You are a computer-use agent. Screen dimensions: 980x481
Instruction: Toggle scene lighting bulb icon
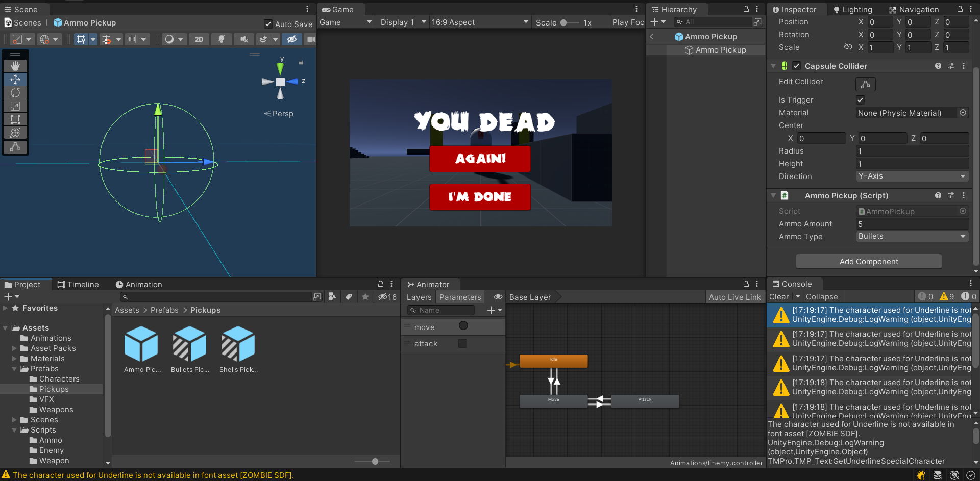[222, 39]
